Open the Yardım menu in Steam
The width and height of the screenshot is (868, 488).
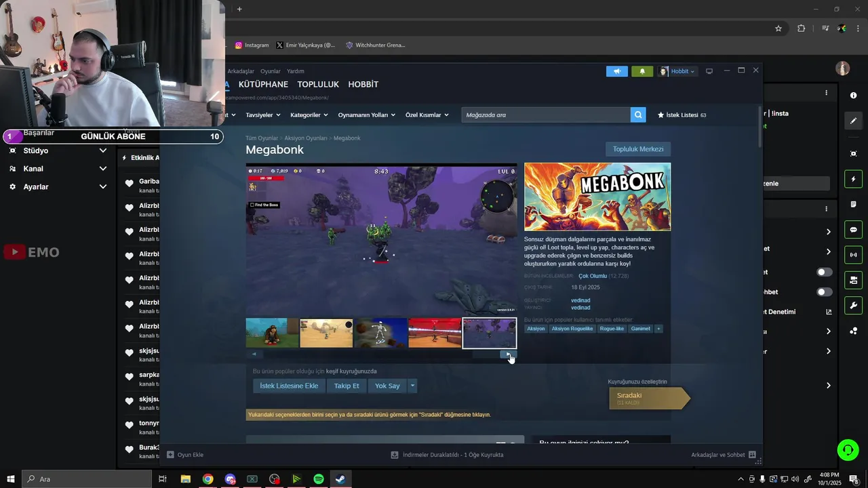[296, 71]
